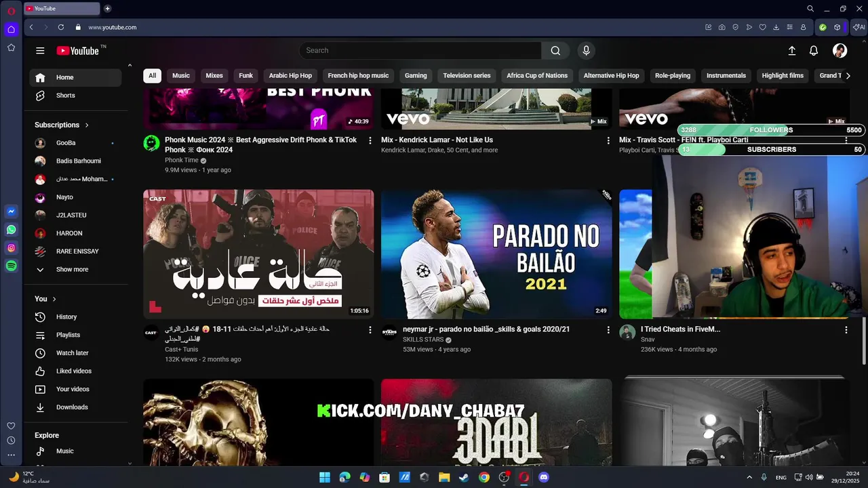Screen dimensions: 868x488
Task: Open Playlists in sidebar
Action: [75, 335]
